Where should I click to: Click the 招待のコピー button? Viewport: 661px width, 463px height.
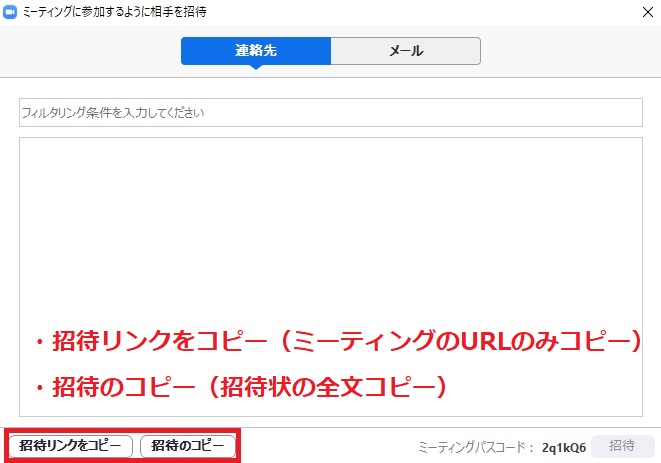click(x=188, y=446)
